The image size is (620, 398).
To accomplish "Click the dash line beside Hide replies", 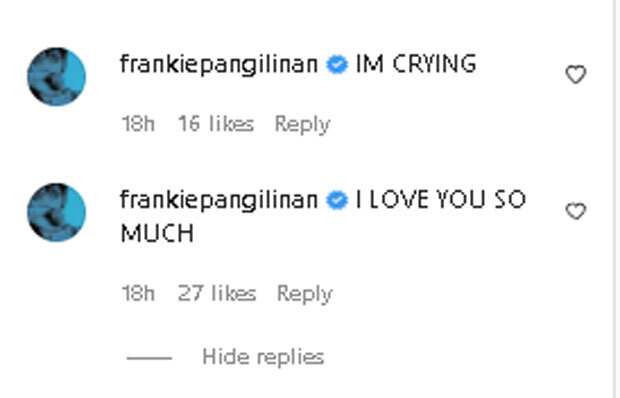I will 149,358.
